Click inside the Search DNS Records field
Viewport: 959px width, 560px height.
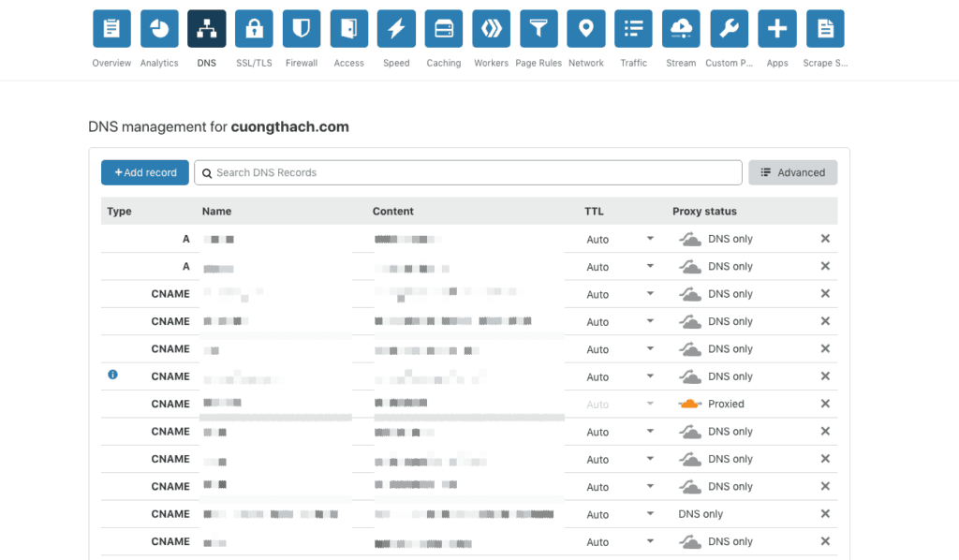point(468,172)
